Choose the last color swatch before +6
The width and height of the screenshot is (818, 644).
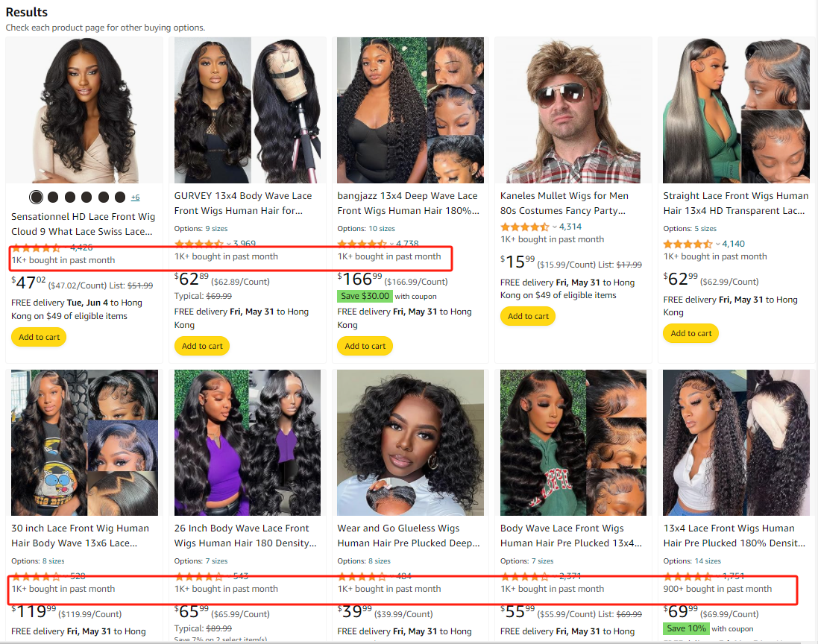coord(120,197)
